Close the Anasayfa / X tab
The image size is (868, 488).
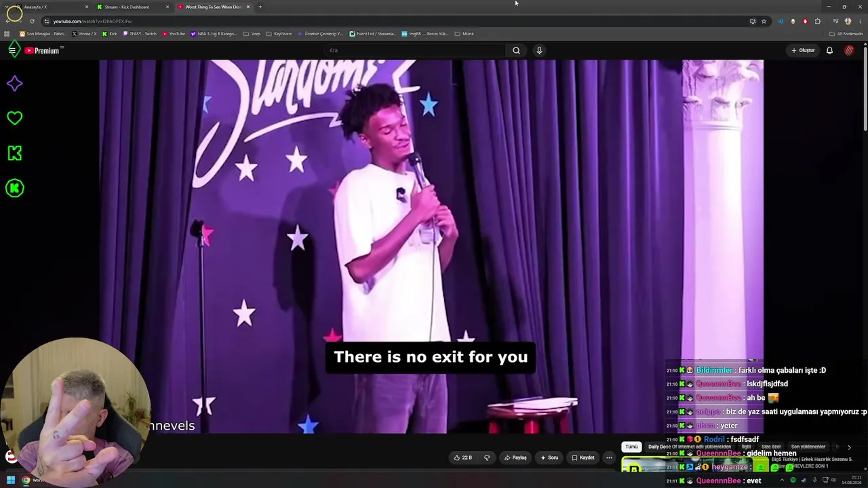[87, 7]
